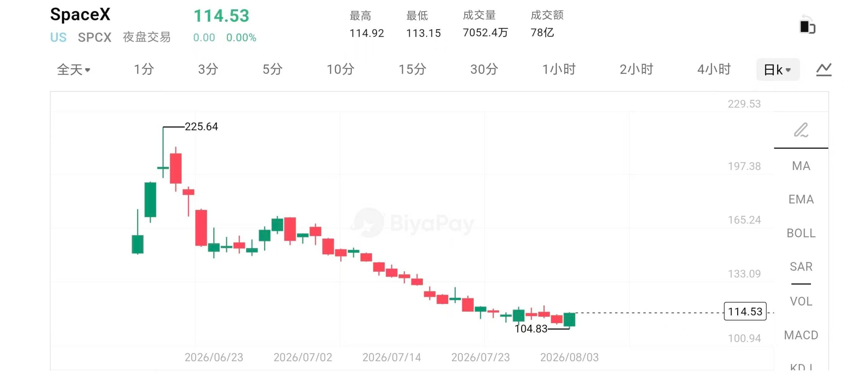This screenshot has width=868, height=392.
Task: Open the drawing pencil tool
Action: tap(801, 130)
